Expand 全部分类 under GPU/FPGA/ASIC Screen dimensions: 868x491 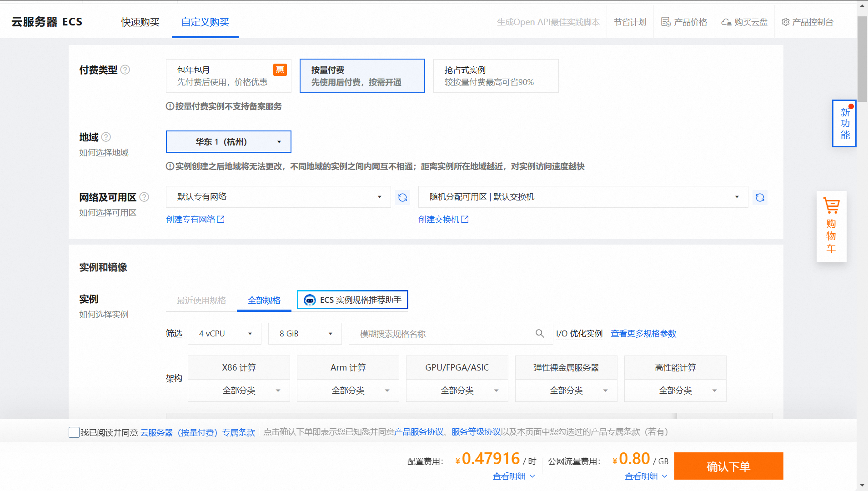click(x=457, y=391)
